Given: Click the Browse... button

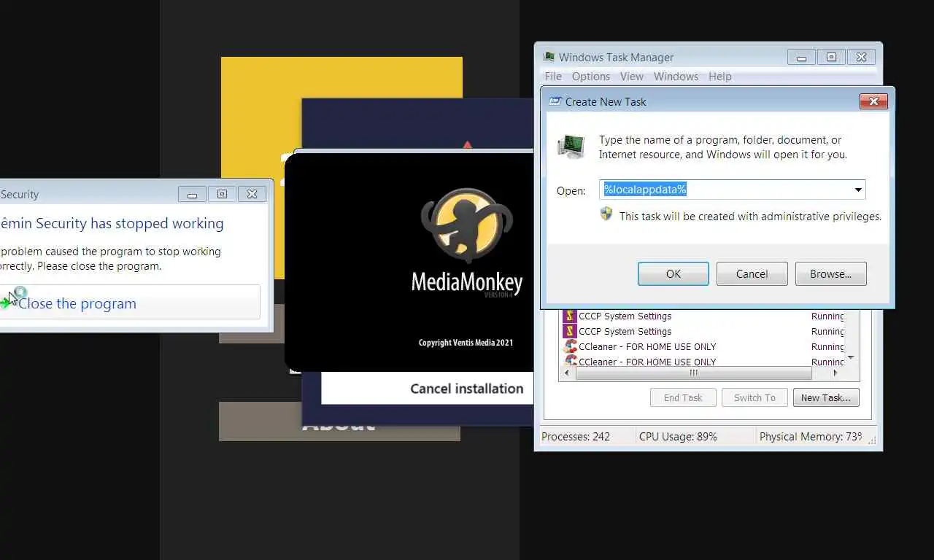Looking at the screenshot, I should point(830,273).
